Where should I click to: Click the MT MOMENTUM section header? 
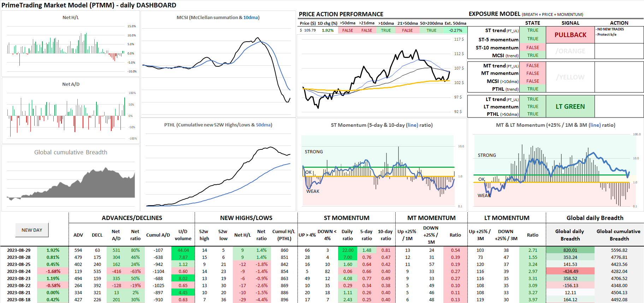(x=431, y=218)
